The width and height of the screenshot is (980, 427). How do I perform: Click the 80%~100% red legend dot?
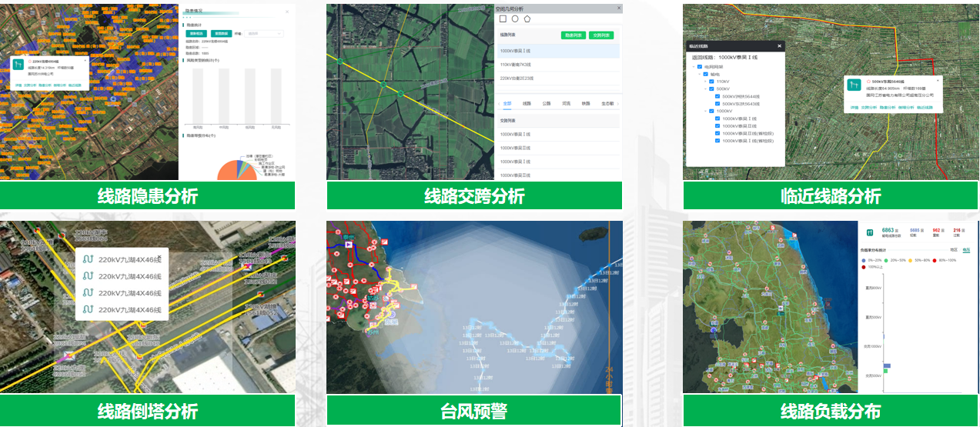tap(935, 260)
